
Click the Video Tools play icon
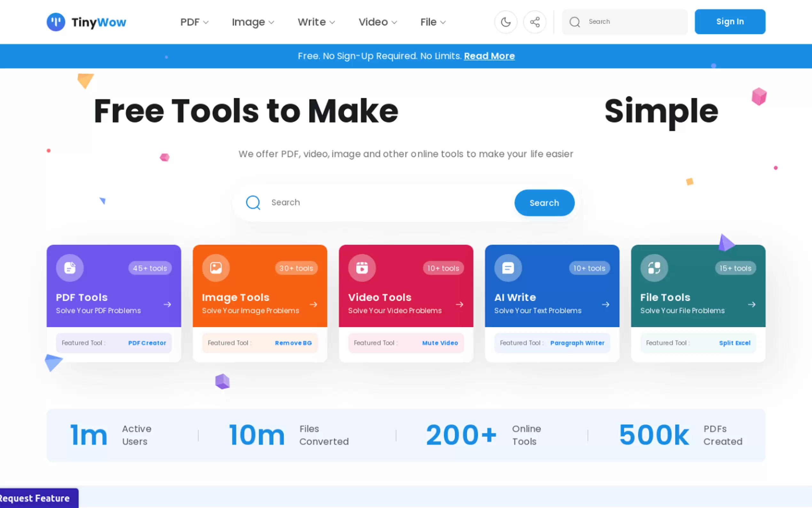point(362,268)
